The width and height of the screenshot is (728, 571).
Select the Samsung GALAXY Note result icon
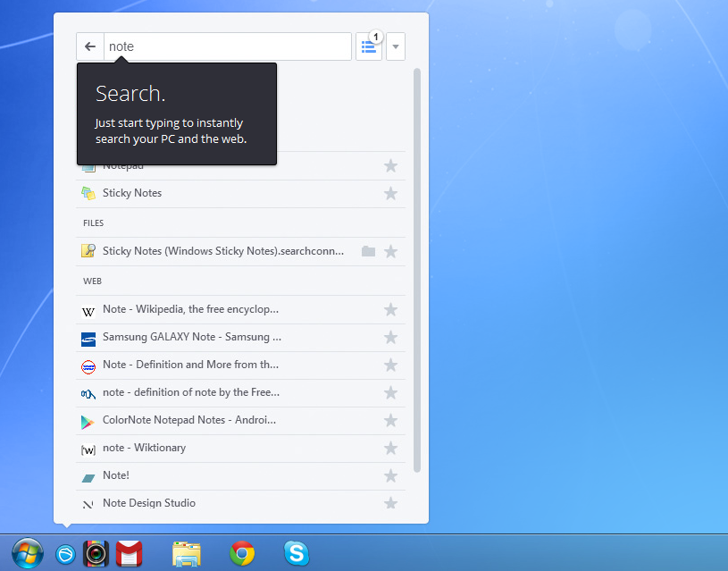pos(88,338)
